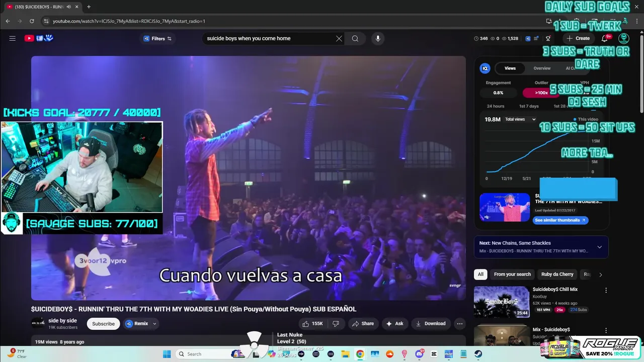Image resolution: width=644 pixels, height=362 pixels.
Task: Click side by side channel avatar
Action: click(38, 324)
